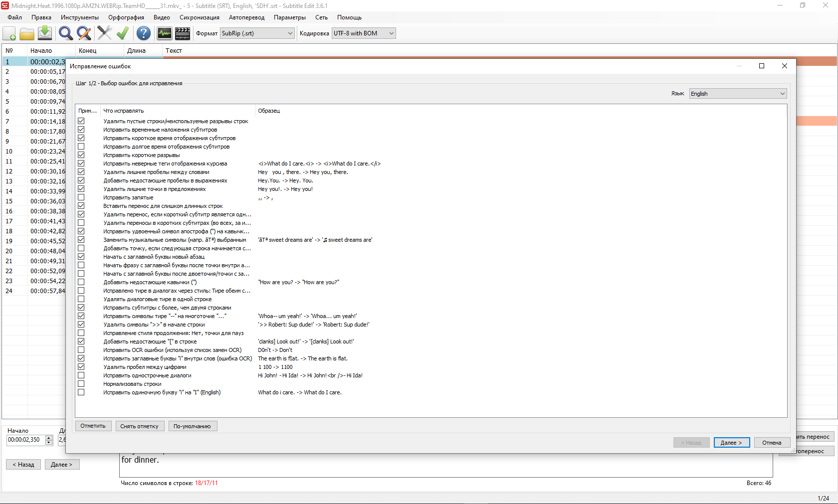Click the 'Снять отметку' button

(x=139, y=426)
